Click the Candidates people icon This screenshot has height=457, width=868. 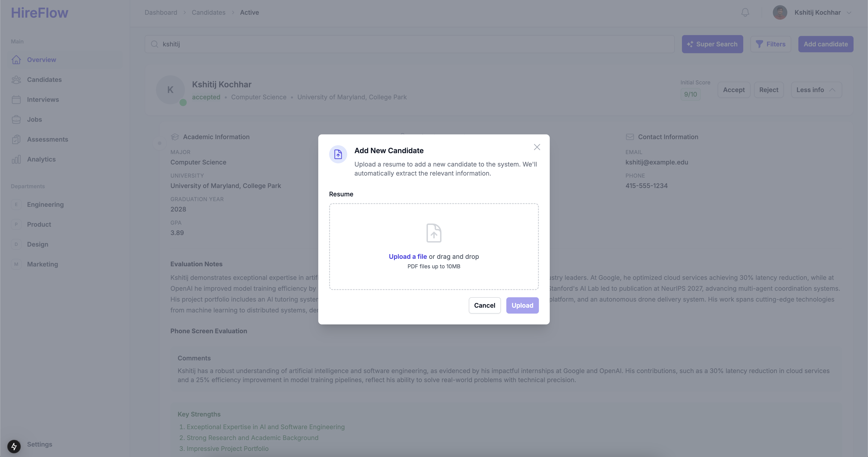click(16, 80)
